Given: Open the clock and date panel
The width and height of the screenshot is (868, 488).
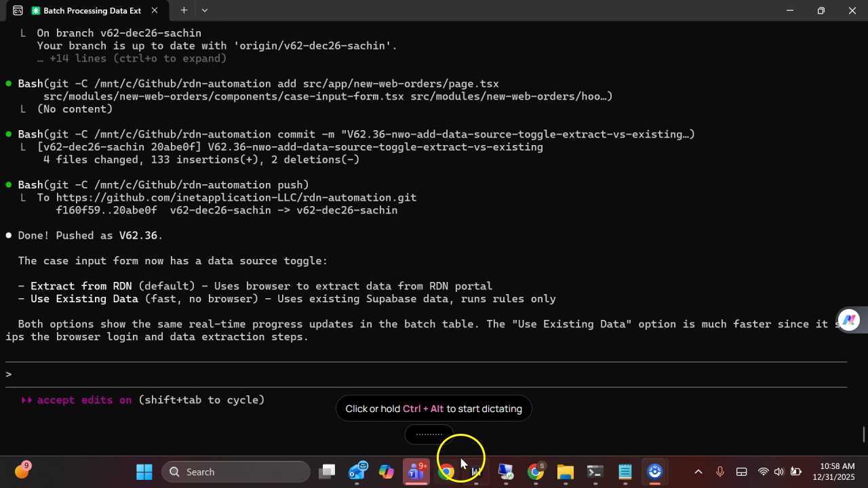Looking at the screenshot, I should tap(837, 472).
